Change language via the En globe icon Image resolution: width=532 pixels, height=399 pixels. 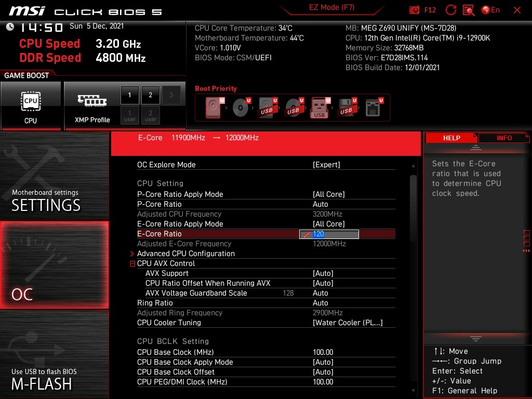pos(490,10)
